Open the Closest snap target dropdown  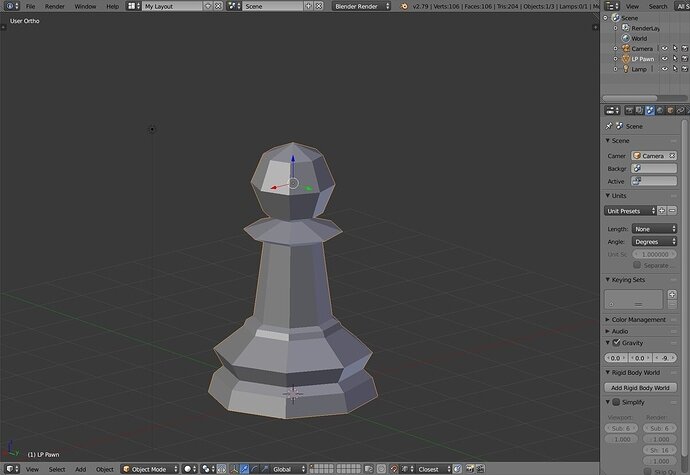pos(434,469)
